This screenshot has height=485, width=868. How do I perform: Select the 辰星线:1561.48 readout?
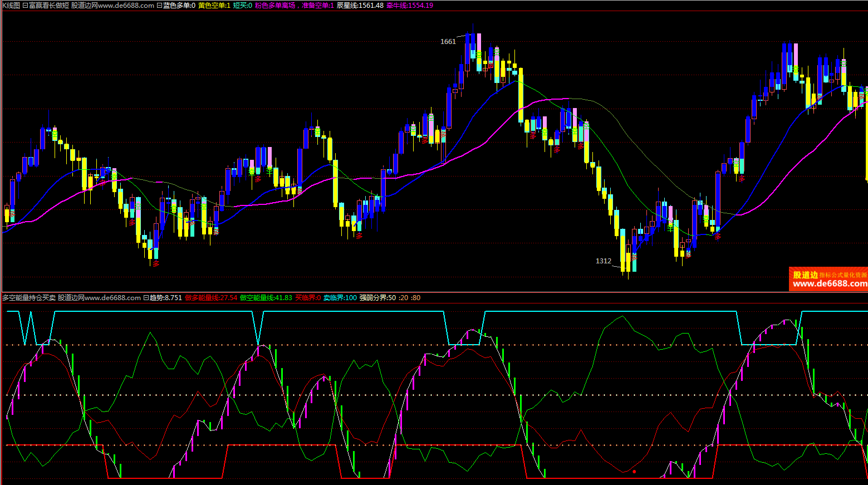pyautogui.click(x=360, y=5)
